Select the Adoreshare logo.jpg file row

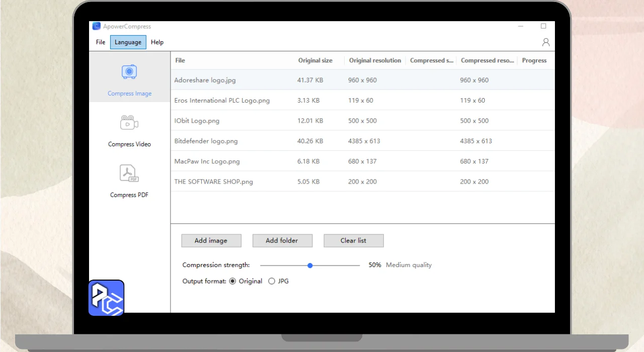coord(205,80)
